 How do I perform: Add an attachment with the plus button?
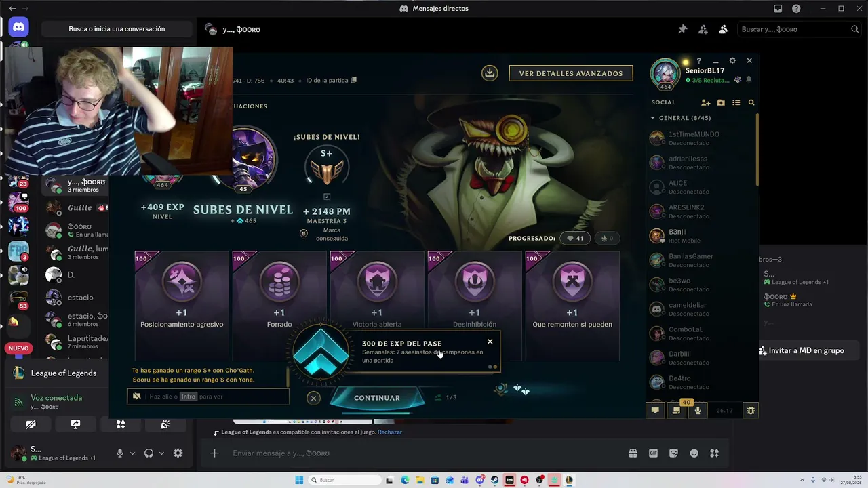(215, 453)
